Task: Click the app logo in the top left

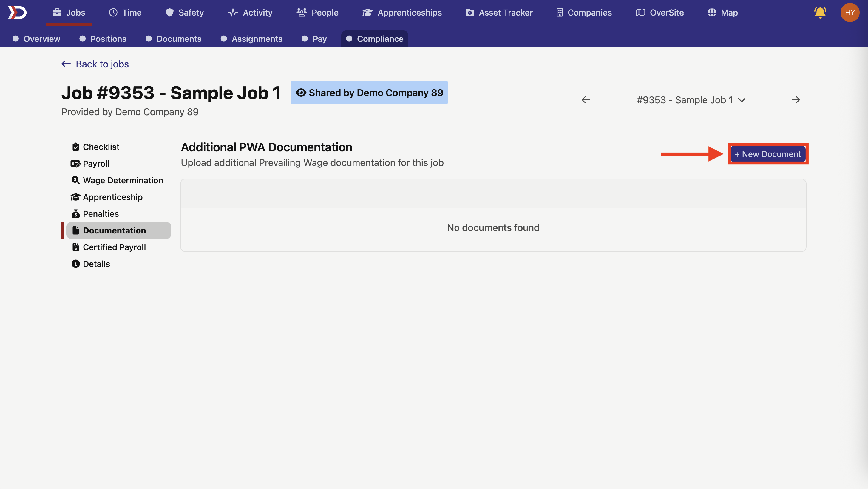Action: tap(17, 13)
